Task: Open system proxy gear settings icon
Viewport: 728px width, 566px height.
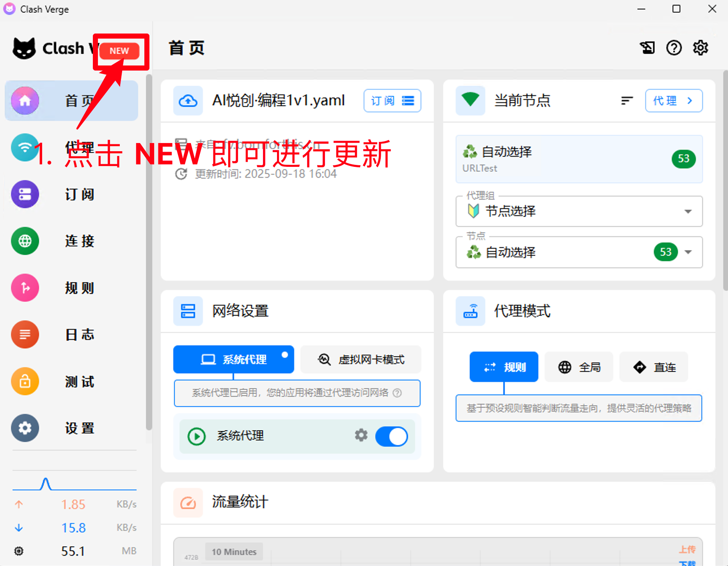Action: coord(361,435)
